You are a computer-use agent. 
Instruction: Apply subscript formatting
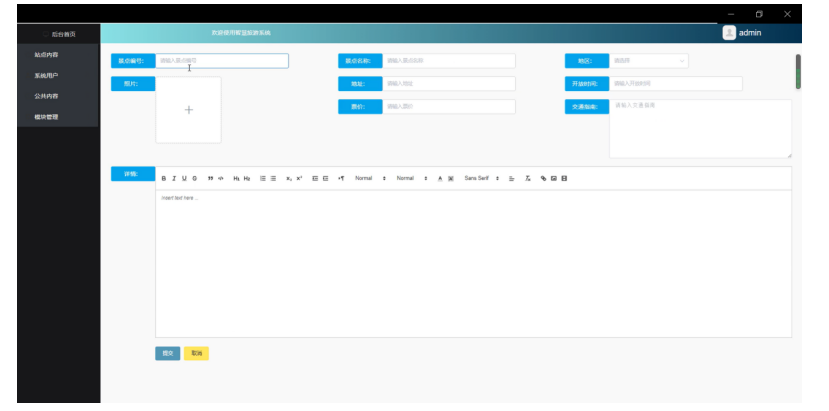(x=289, y=179)
